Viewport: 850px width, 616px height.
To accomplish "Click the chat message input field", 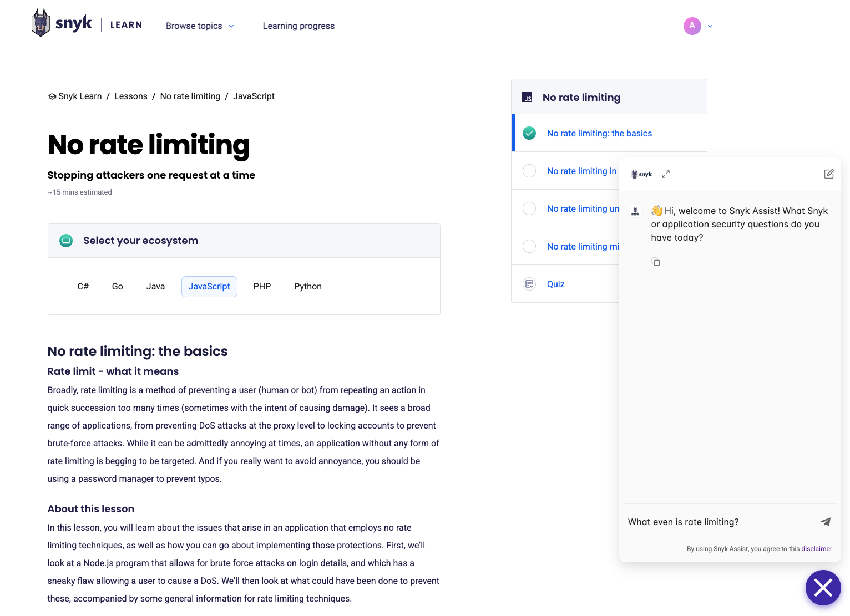I will (x=719, y=522).
